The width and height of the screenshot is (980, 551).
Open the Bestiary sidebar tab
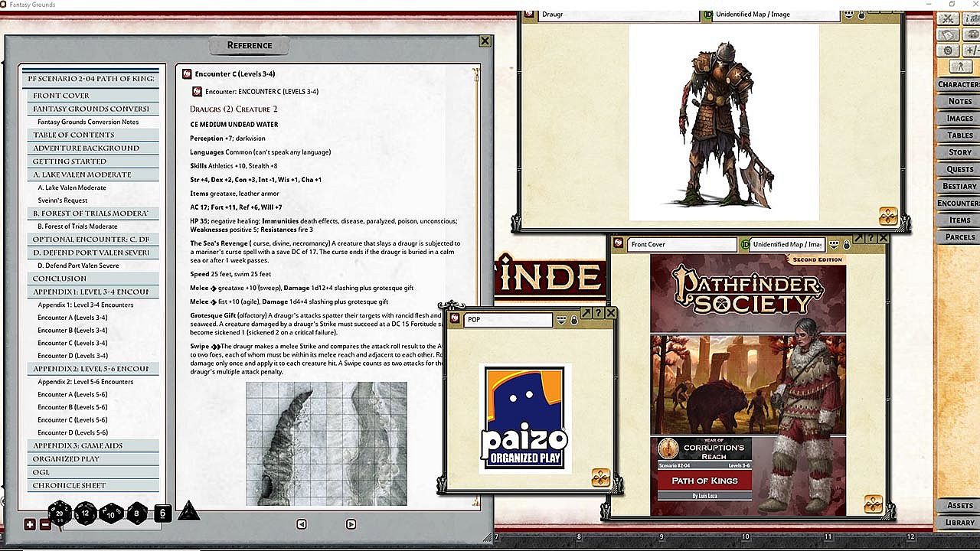(x=959, y=186)
